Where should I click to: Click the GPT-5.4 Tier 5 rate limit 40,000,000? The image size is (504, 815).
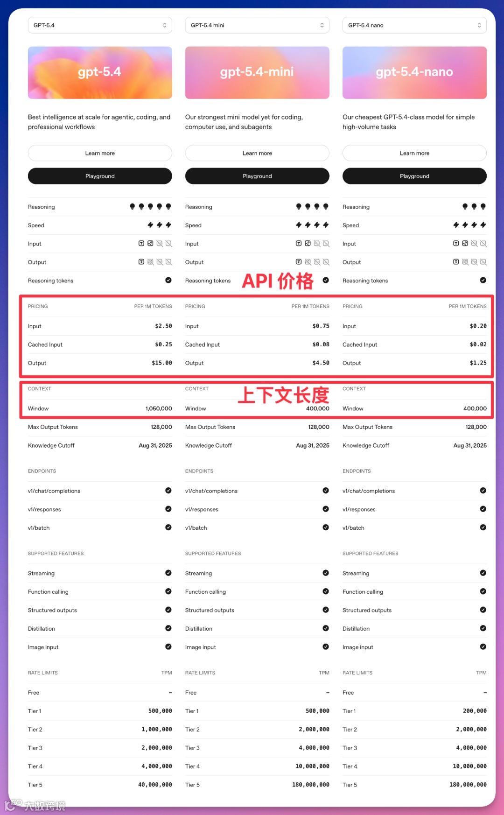tap(155, 785)
